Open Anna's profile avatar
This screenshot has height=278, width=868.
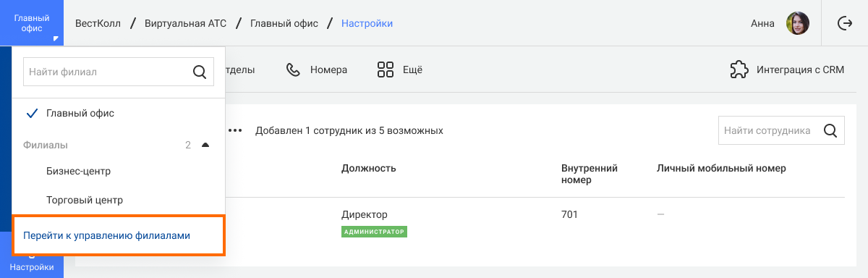coord(798,23)
